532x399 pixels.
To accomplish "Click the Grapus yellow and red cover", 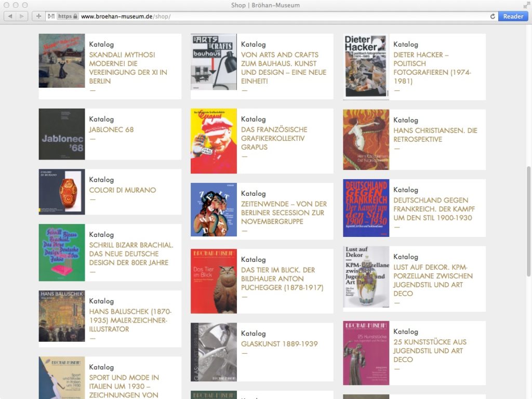I will click(x=214, y=141).
